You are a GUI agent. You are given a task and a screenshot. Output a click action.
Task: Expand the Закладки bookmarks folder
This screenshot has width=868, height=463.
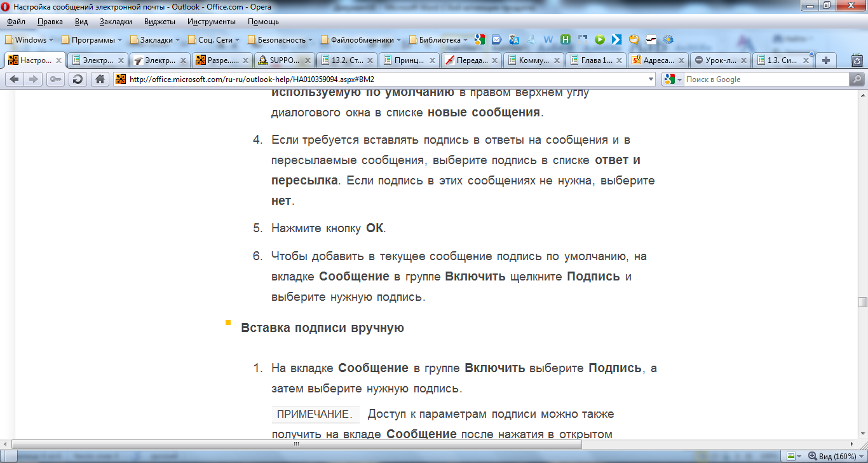click(x=154, y=39)
